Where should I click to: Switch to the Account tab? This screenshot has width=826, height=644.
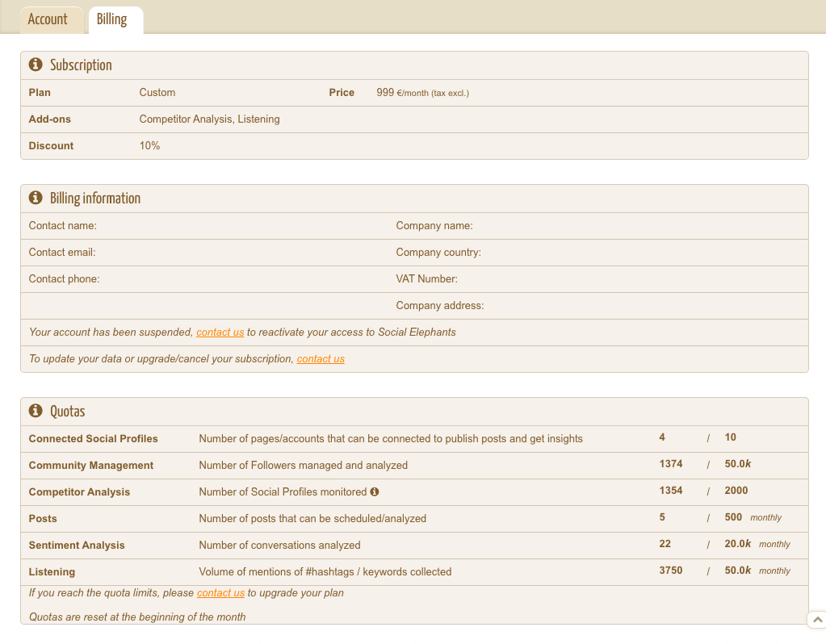tap(52, 20)
